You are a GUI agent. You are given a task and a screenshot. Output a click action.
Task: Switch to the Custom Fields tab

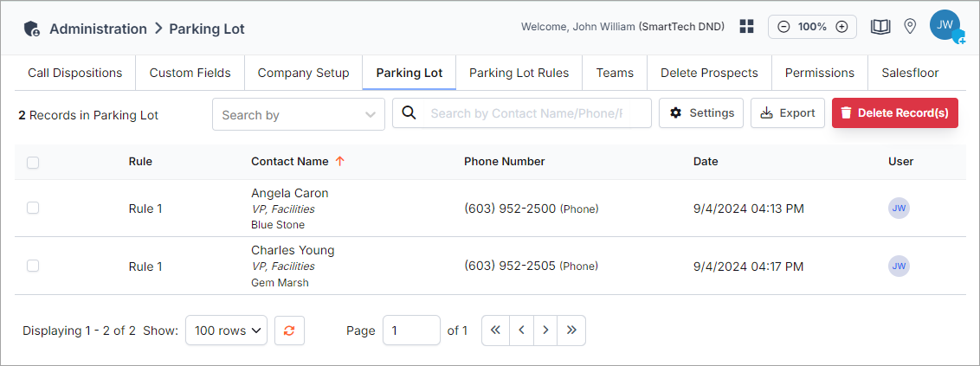[190, 73]
